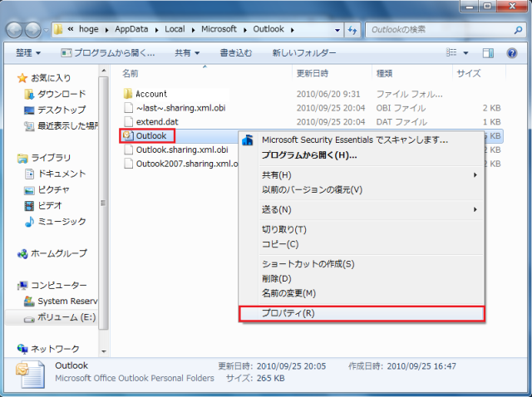This screenshot has width=532, height=397.
Task: Click the extend.dat file icon
Action: coord(128,121)
